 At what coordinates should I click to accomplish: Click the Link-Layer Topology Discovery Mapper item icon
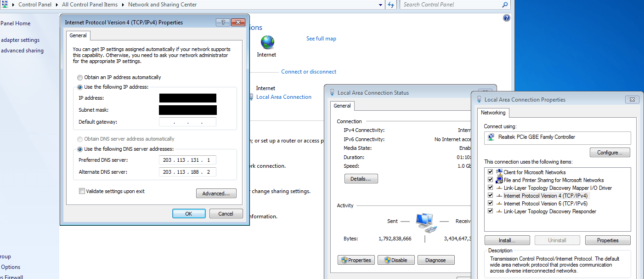click(499, 188)
